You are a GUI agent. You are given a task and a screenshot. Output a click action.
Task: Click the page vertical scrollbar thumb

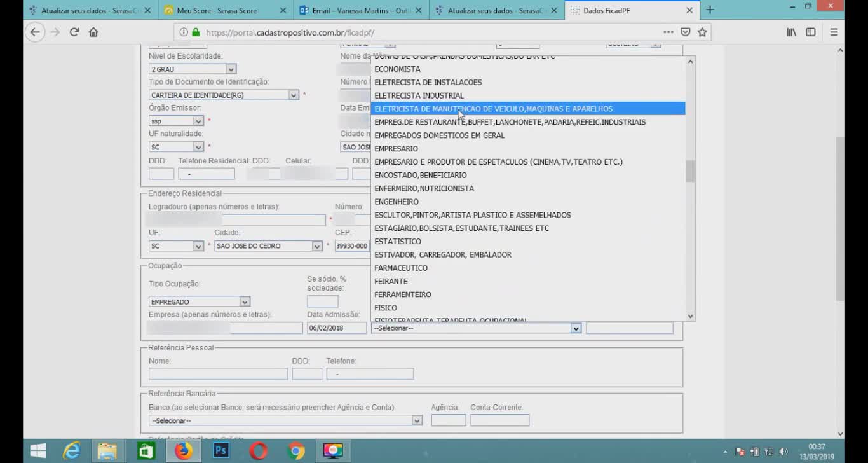point(840,219)
